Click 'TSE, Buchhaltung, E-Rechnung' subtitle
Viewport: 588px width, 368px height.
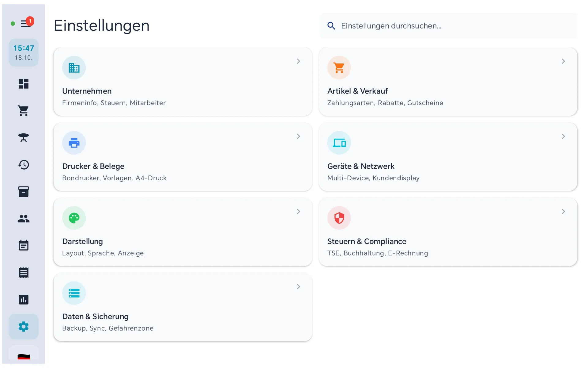378,253
